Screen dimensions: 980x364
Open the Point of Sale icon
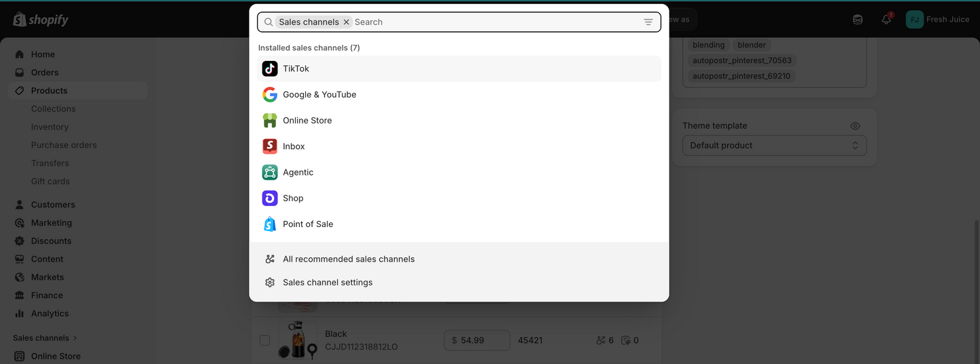point(270,224)
